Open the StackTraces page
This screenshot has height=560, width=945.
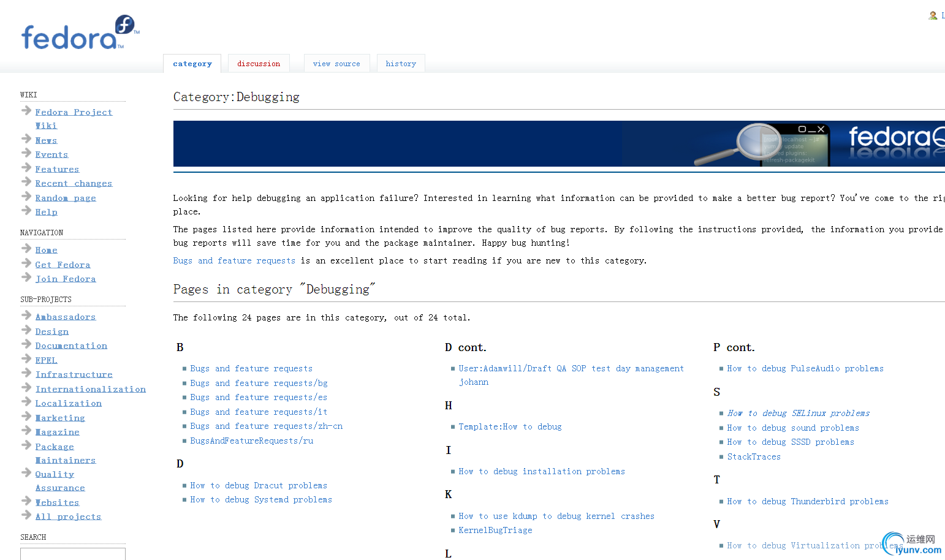point(754,456)
